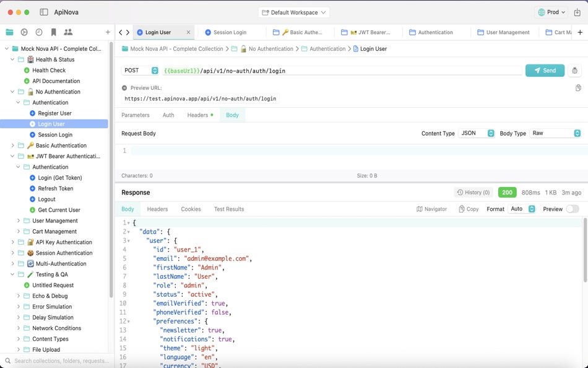Open the Prod environment dropdown
This screenshot has height=368, width=588.
[551, 12]
